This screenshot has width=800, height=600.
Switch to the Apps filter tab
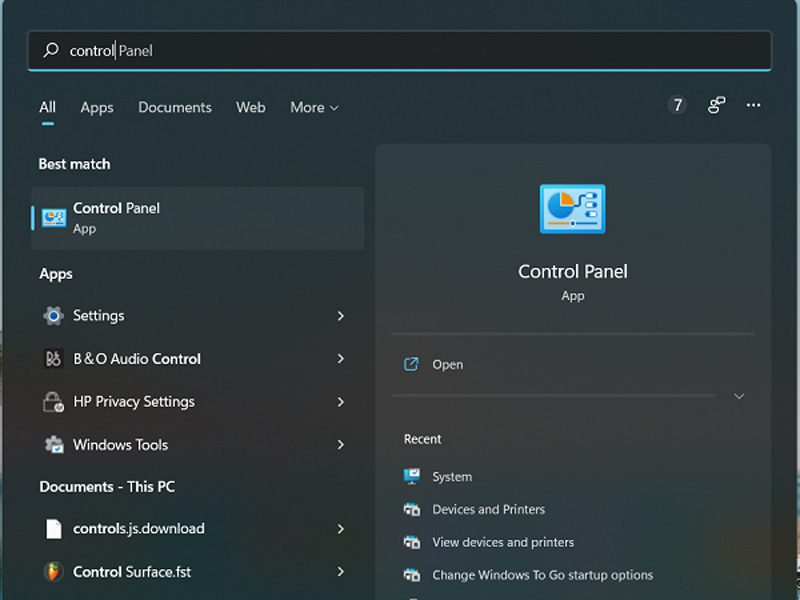[x=97, y=108]
